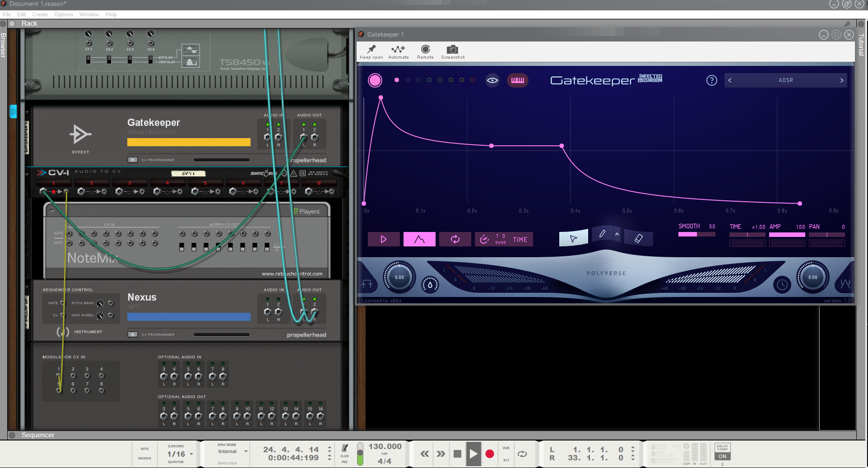Click the Gatekeeper output gain knob
The image size is (868, 468).
[x=812, y=277]
